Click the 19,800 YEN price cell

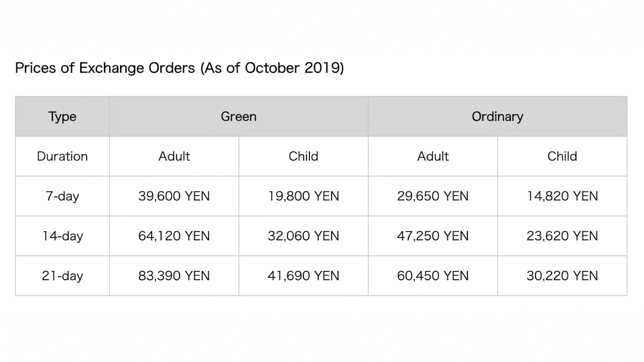click(x=304, y=196)
